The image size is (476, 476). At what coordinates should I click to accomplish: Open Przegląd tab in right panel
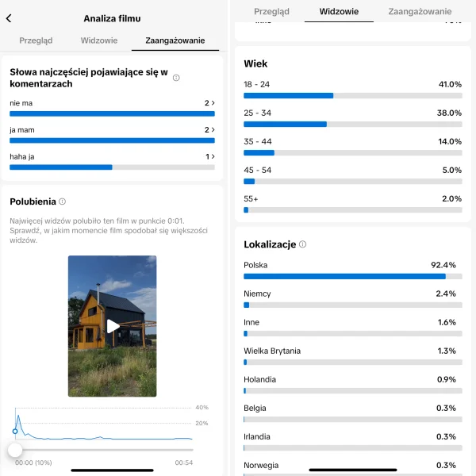pyautogui.click(x=271, y=12)
